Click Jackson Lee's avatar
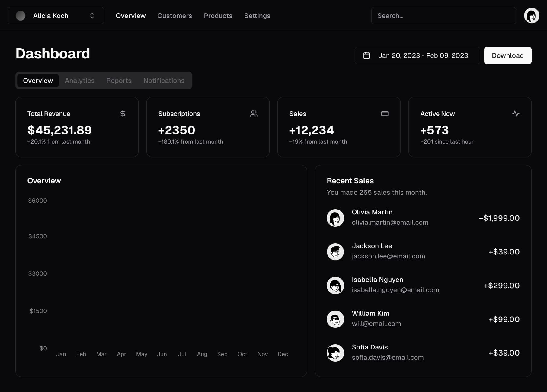This screenshot has width=547, height=392. coord(335,251)
